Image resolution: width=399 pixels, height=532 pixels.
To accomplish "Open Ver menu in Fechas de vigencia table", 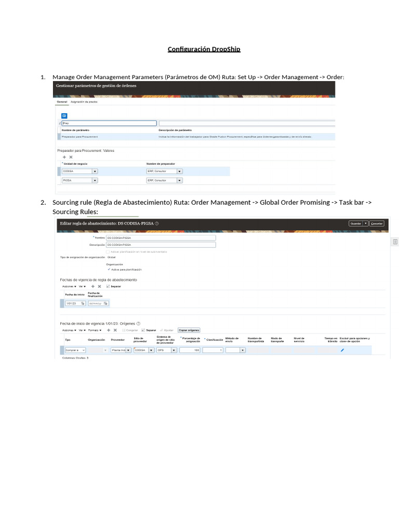I will click(82, 286).
